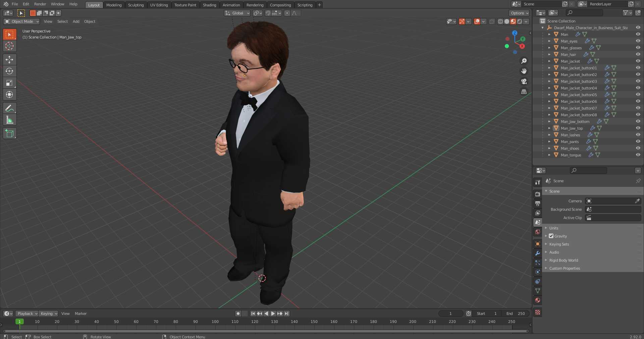Click the Man_jacket_button05 item
The height and width of the screenshot is (339, 644).
click(579, 95)
